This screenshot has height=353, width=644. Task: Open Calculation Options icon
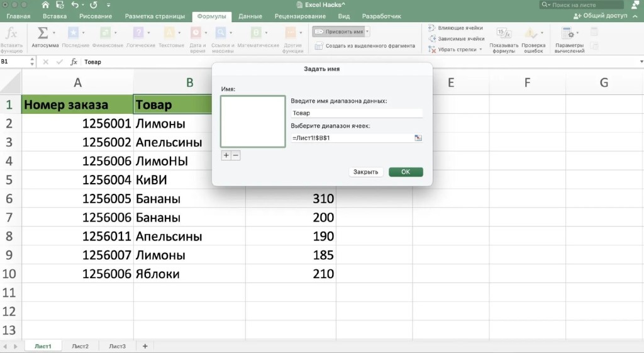pos(569,33)
